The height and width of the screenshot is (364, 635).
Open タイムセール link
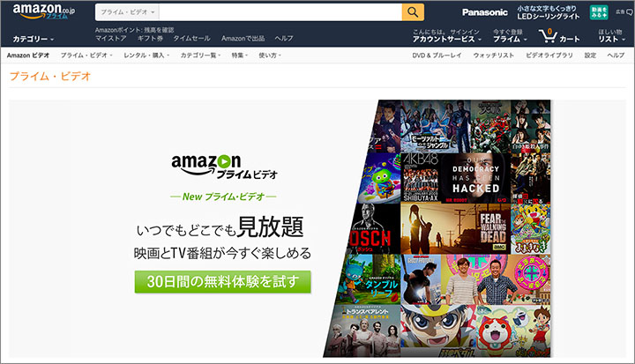coord(191,38)
